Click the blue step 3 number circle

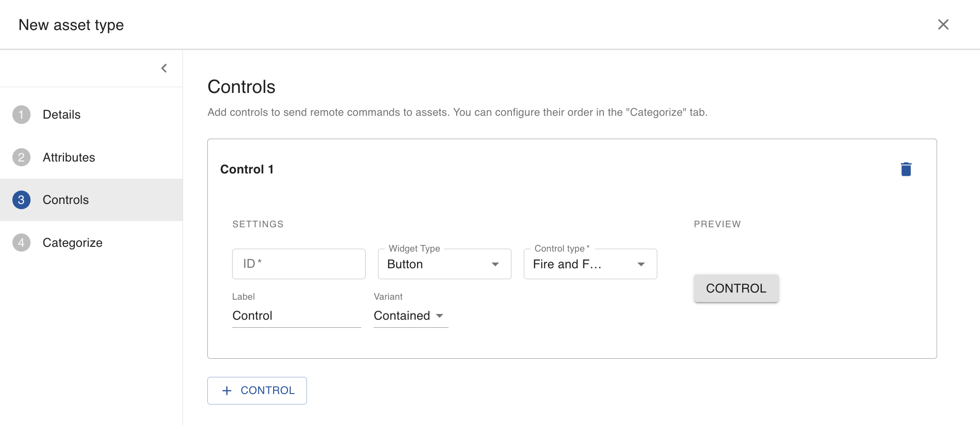point(21,200)
